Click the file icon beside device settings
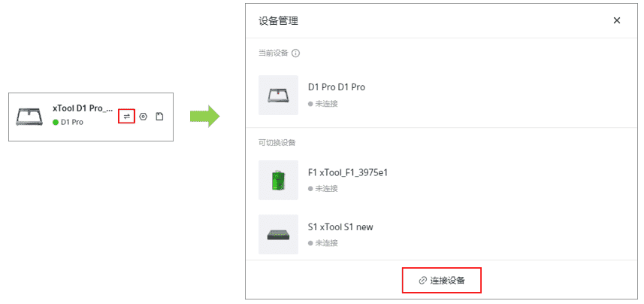 coord(159,117)
